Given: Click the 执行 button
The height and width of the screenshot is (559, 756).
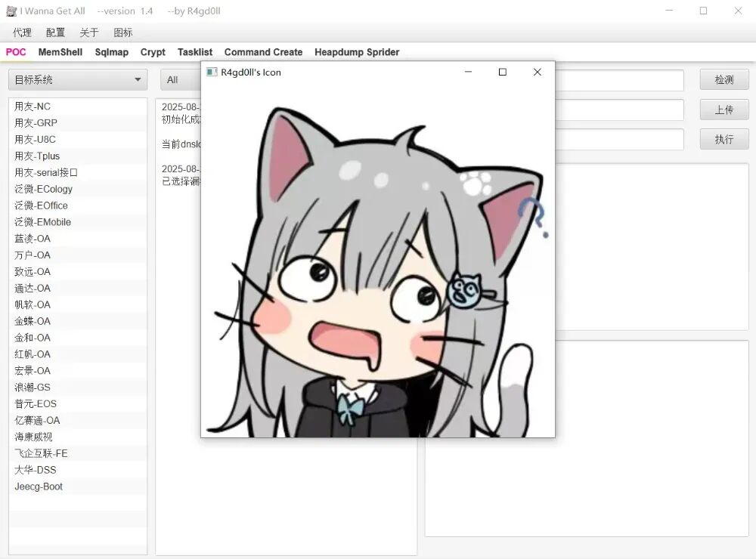Looking at the screenshot, I should point(723,140).
